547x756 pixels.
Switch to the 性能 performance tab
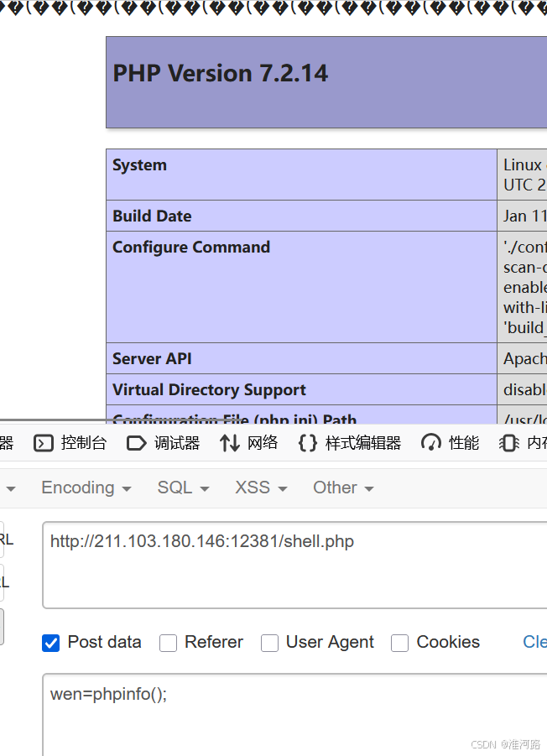coord(450,442)
